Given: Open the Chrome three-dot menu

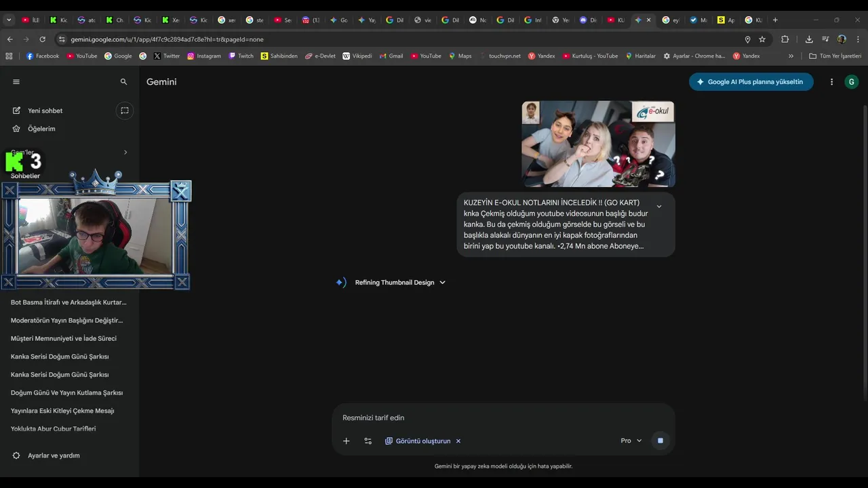Looking at the screenshot, I should coord(858,39).
